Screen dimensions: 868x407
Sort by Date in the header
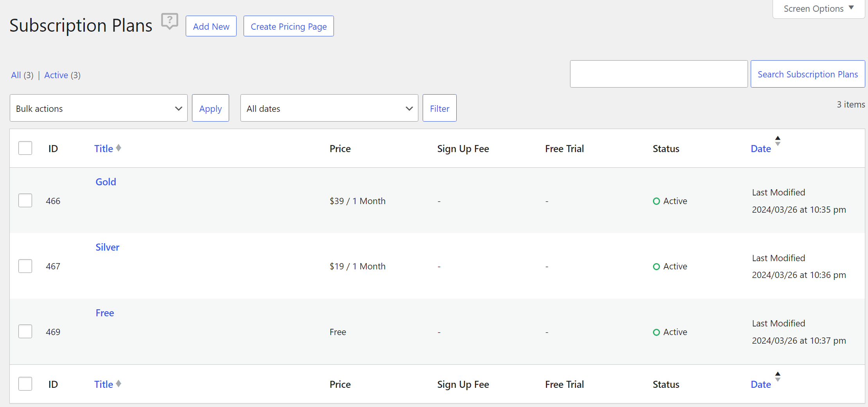(x=761, y=149)
